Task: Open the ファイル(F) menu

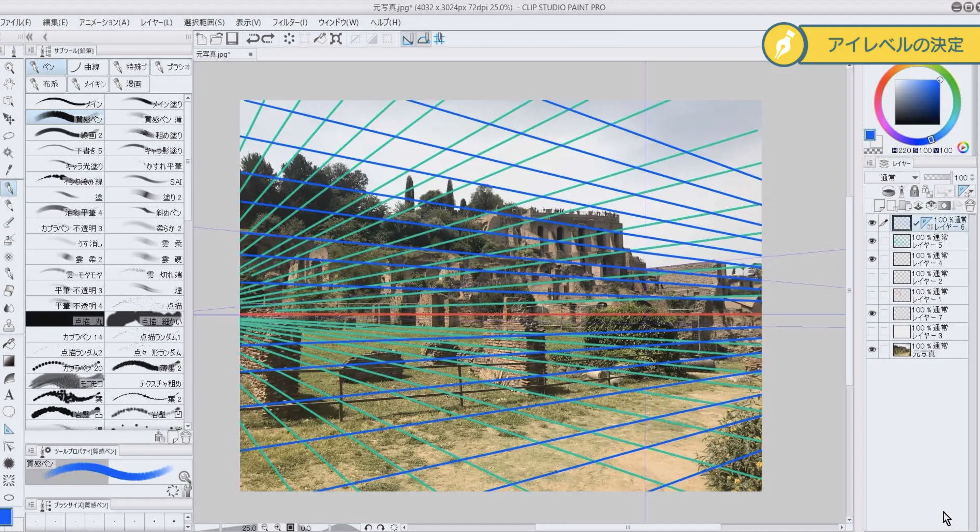Action: pos(16,22)
